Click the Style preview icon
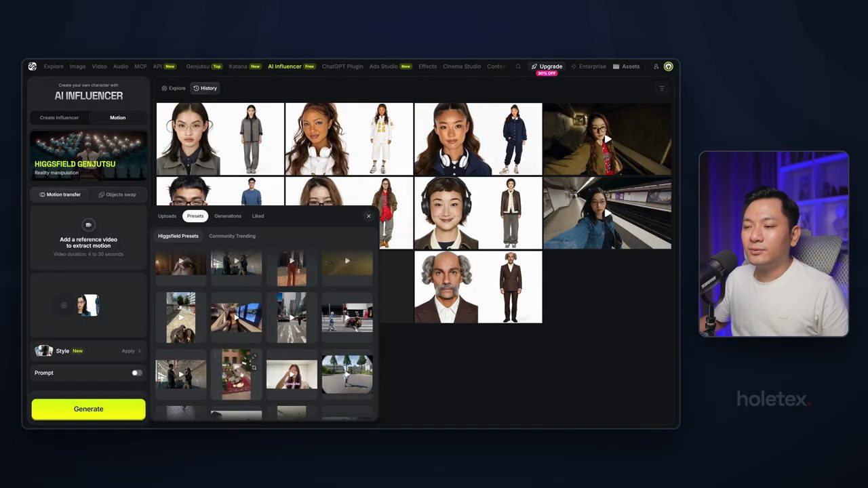The height and width of the screenshot is (488, 868). point(44,350)
